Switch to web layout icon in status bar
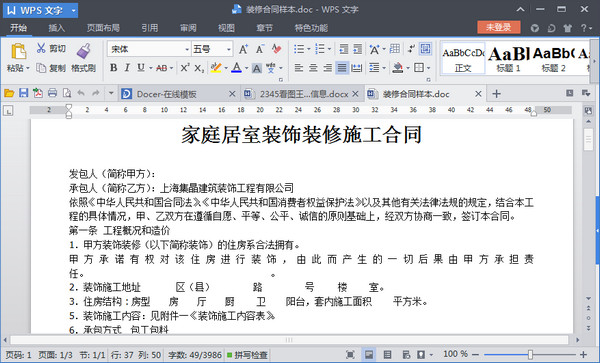The width and height of the screenshot is (600, 363). pyautogui.click(x=406, y=355)
